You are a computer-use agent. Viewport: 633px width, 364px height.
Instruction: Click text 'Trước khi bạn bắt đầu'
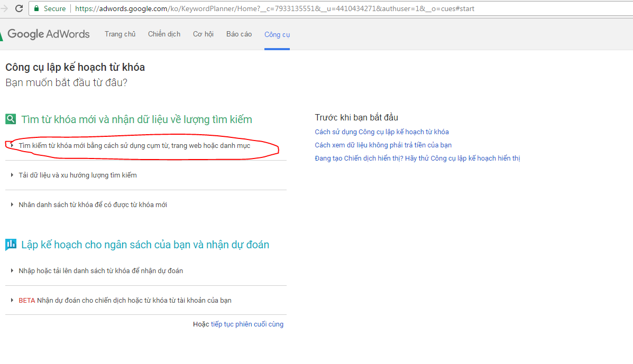356,117
